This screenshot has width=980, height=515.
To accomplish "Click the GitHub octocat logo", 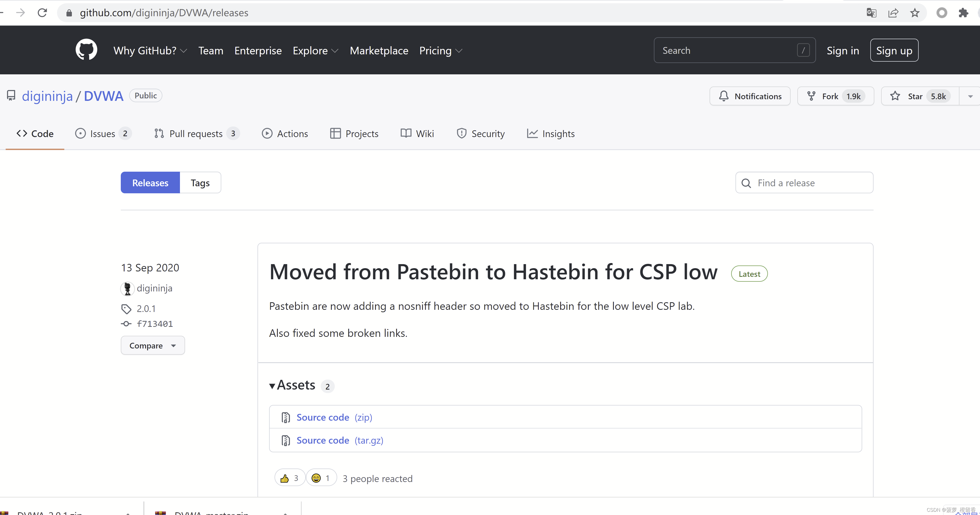I will tap(86, 50).
